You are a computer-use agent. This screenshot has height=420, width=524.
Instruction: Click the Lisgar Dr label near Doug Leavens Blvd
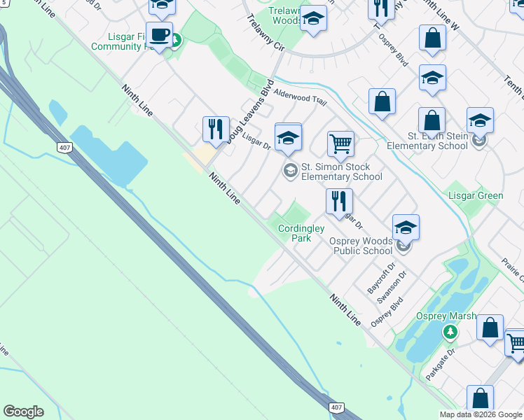coord(256,141)
